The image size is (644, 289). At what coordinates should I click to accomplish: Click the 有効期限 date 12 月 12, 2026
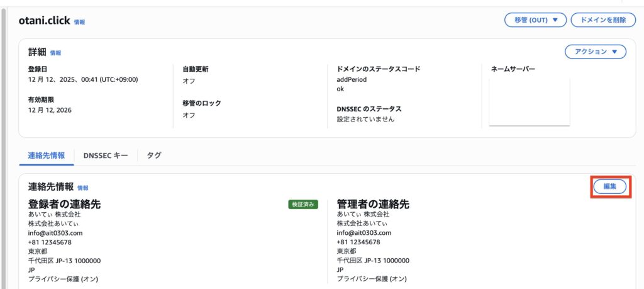(50, 110)
